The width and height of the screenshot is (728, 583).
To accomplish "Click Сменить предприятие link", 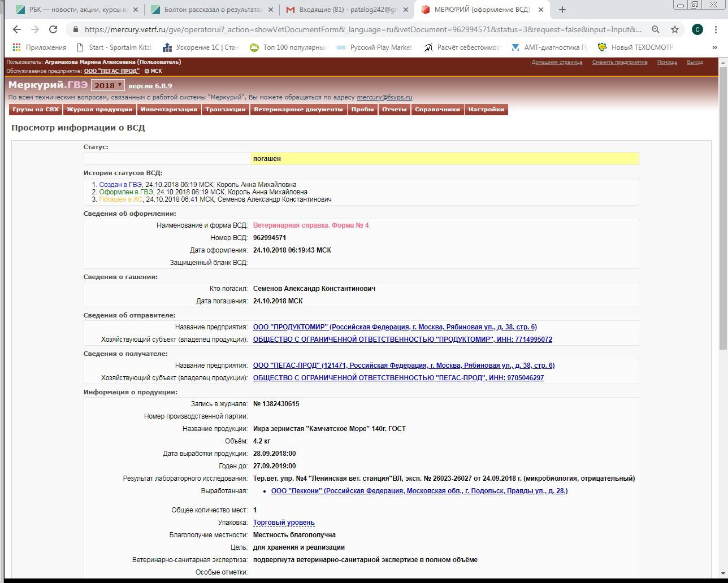I will (x=619, y=62).
